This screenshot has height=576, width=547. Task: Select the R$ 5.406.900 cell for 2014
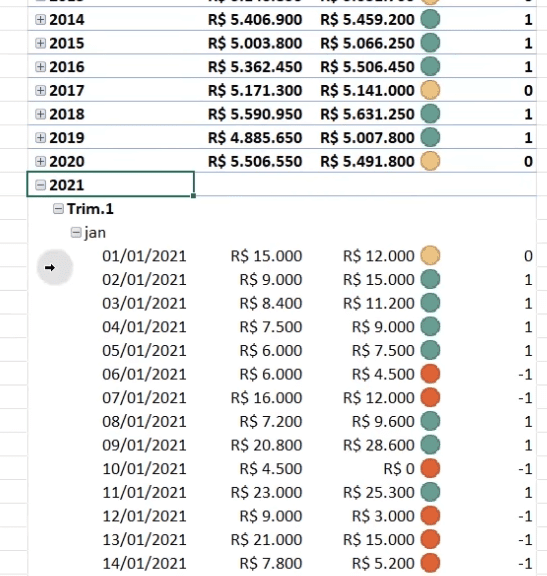pos(255,19)
